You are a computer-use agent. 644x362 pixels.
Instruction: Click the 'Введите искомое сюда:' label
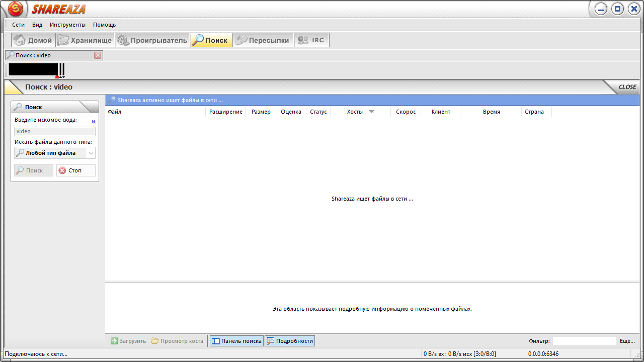click(x=46, y=120)
